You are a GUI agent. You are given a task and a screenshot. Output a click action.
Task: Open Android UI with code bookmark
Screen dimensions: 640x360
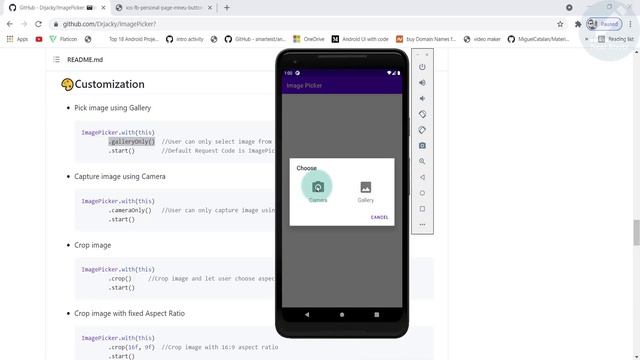click(x=360, y=39)
